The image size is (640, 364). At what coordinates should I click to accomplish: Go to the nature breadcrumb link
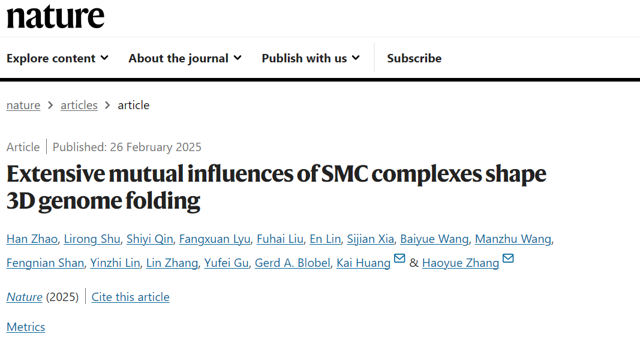23,106
